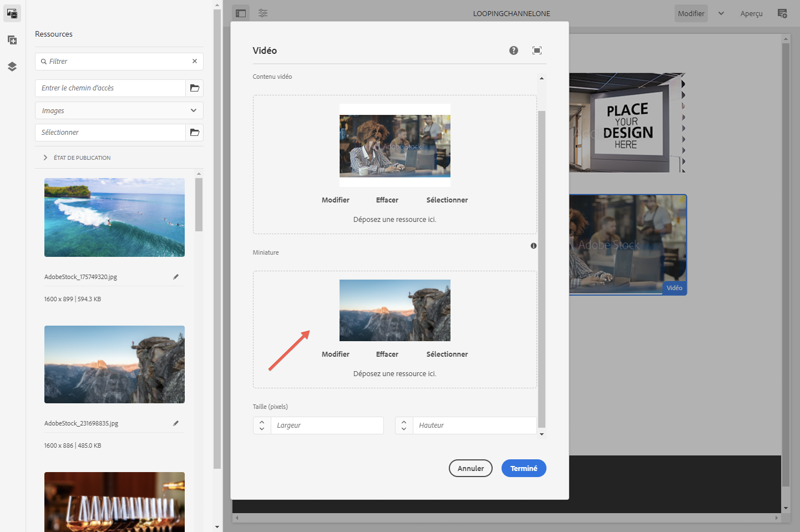Select the mountain cliff asset thumbnail
The image size is (800, 532).
(x=114, y=364)
